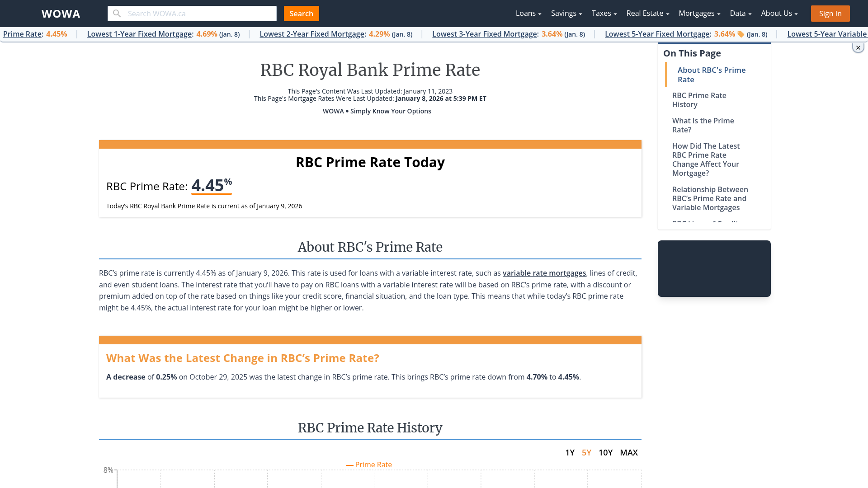
Task: Open the variable rate mortgages link
Action: (x=544, y=273)
